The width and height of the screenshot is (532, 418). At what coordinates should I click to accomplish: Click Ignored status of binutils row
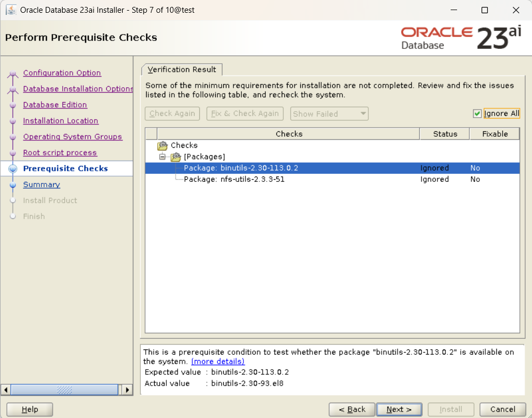pyautogui.click(x=434, y=168)
